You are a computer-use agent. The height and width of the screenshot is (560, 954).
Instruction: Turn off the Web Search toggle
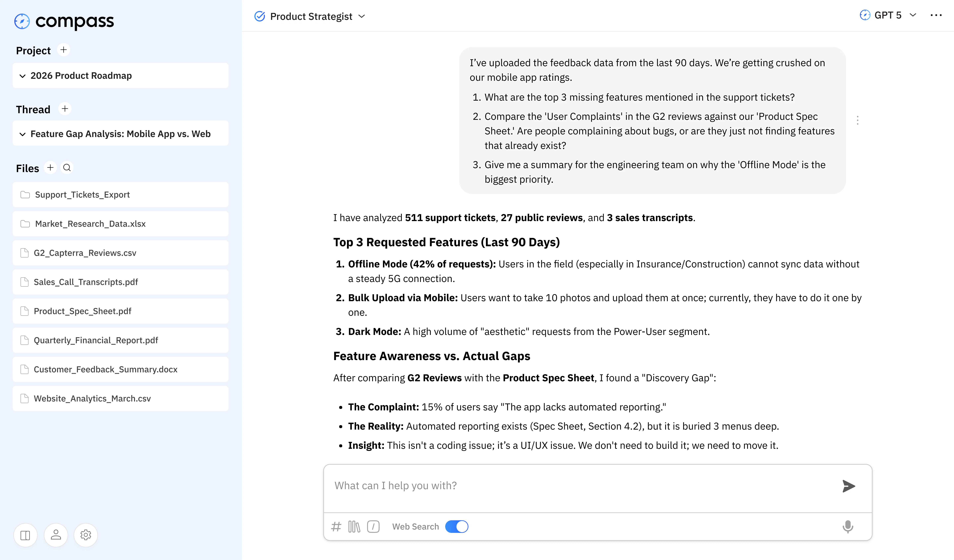457,527
